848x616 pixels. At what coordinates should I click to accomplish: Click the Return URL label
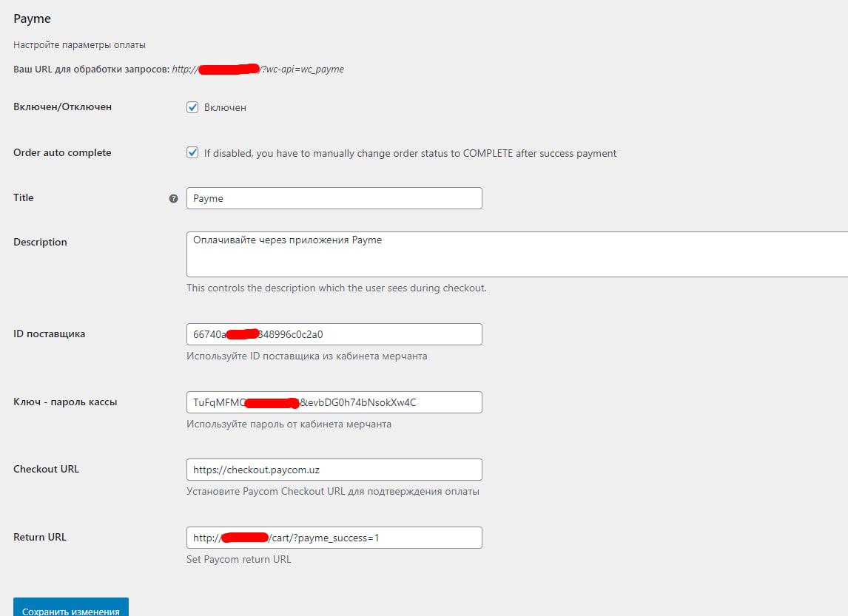40,537
